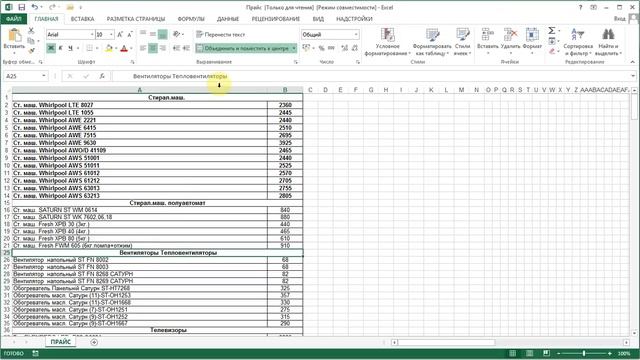Switch to the ВСТАВКА tab
640x360 pixels.
(82, 19)
